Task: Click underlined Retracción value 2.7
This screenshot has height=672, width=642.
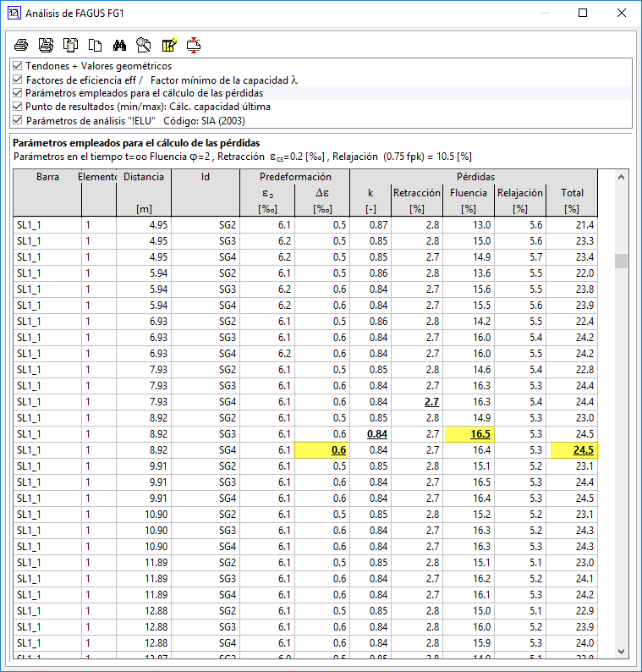Action: click(431, 402)
